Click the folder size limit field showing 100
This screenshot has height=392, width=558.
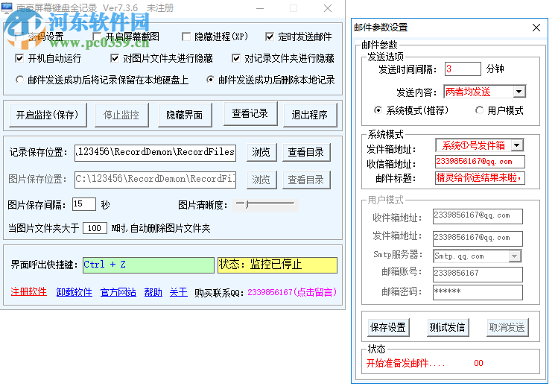click(x=95, y=228)
